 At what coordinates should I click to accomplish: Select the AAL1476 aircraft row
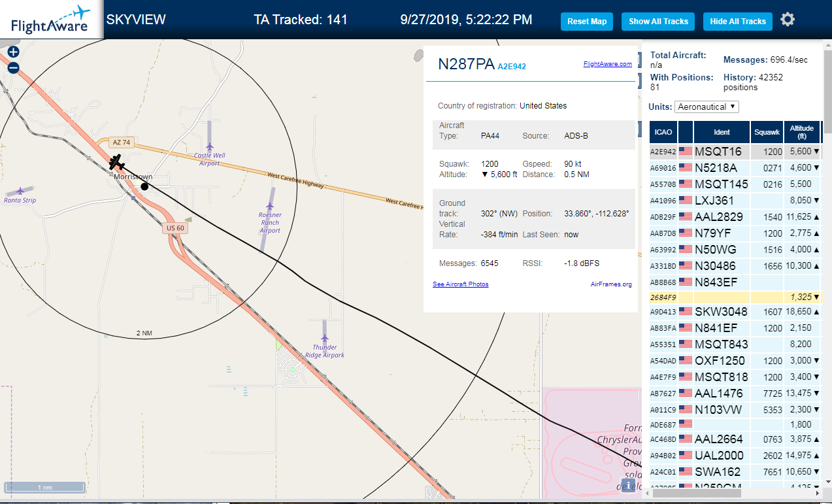pos(735,394)
